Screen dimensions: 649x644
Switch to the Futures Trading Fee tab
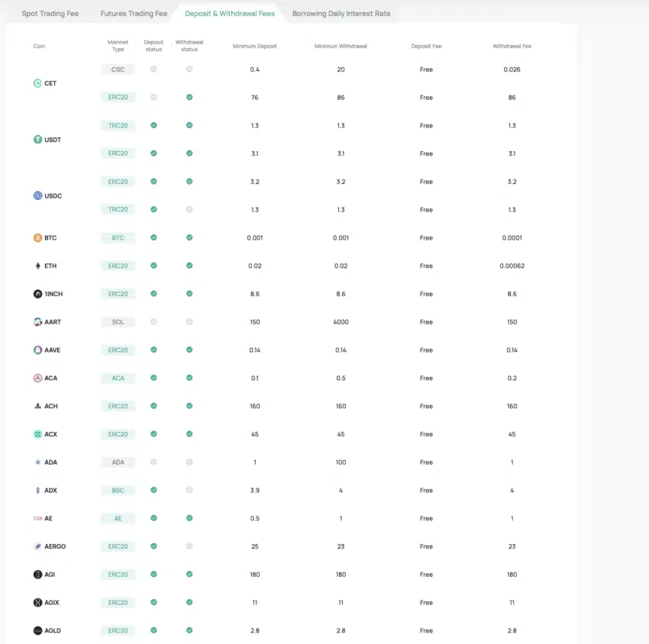(x=134, y=14)
